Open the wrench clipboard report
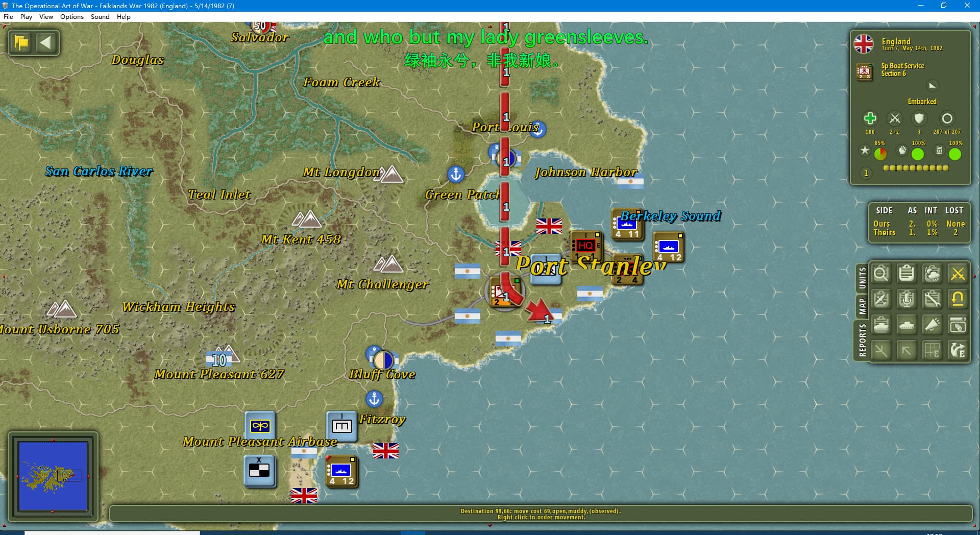This screenshot has width=980, height=535. click(x=932, y=299)
